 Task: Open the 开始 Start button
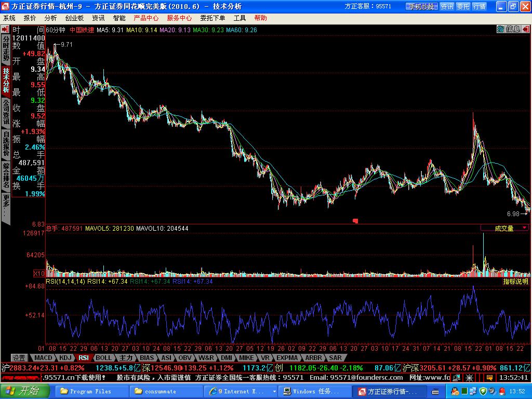pos(24,391)
